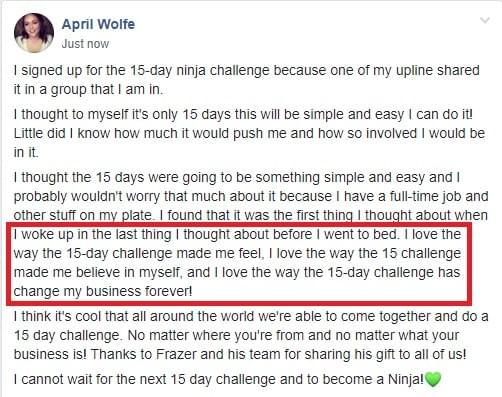Click the line starting 'other stuff on my plate'
Image resolution: width=502 pixels, height=397 pixels.
pos(250,215)
